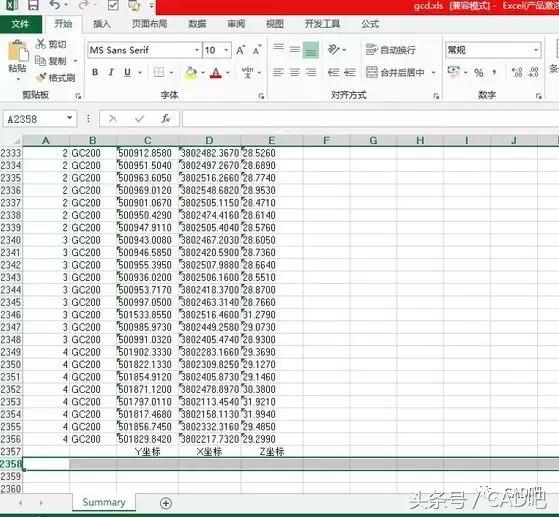Apply the red font color

pos(216,73)
